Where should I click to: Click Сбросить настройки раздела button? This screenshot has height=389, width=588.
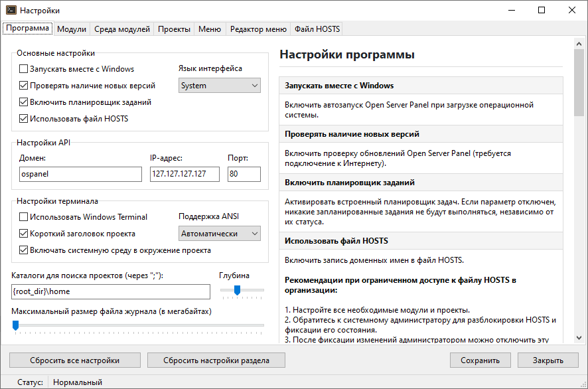[x=216, y=360]
